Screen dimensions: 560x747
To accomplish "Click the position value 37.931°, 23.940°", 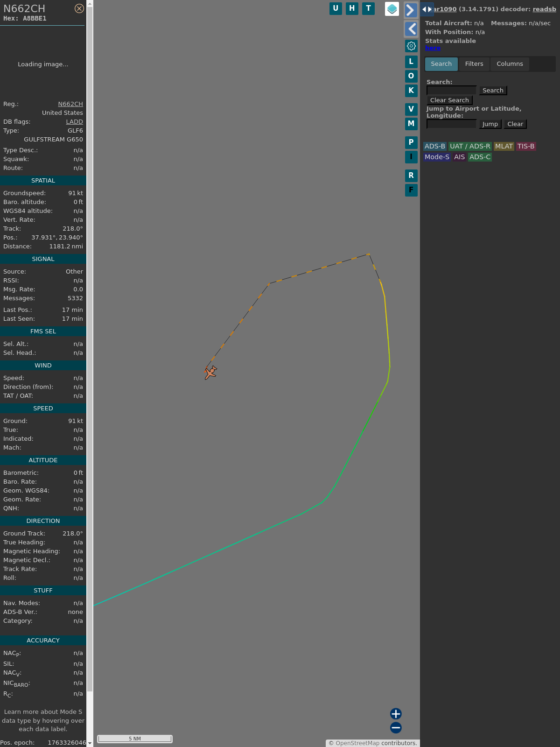I will click(x=57, y=238).
